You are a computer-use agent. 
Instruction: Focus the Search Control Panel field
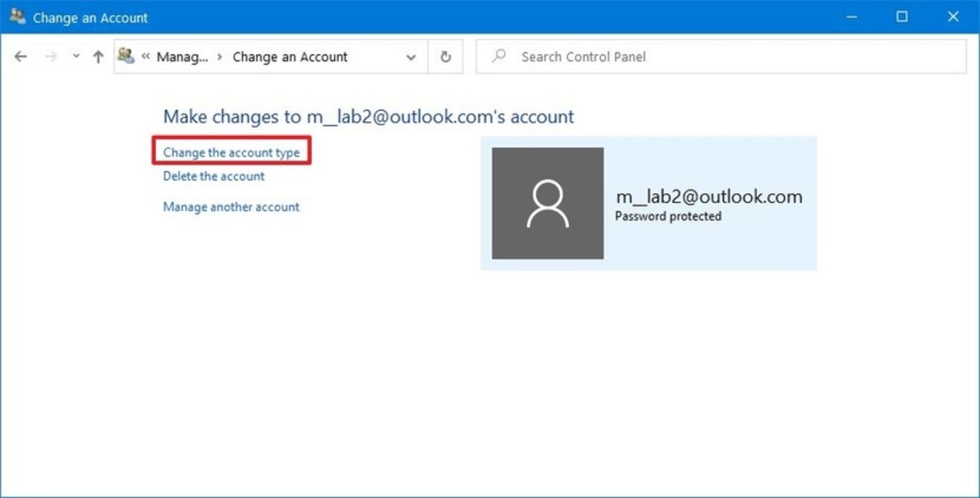(x=721, y=57)
